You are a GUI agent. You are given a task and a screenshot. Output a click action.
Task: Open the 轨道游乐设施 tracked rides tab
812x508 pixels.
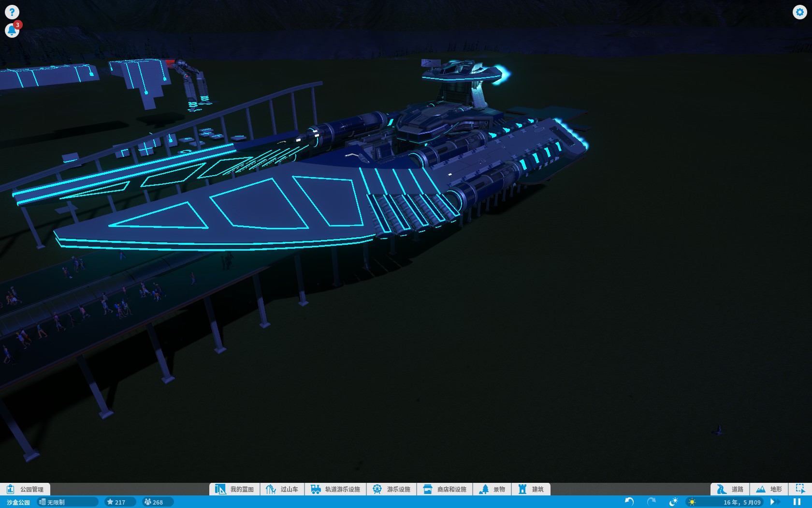point(335,489)
